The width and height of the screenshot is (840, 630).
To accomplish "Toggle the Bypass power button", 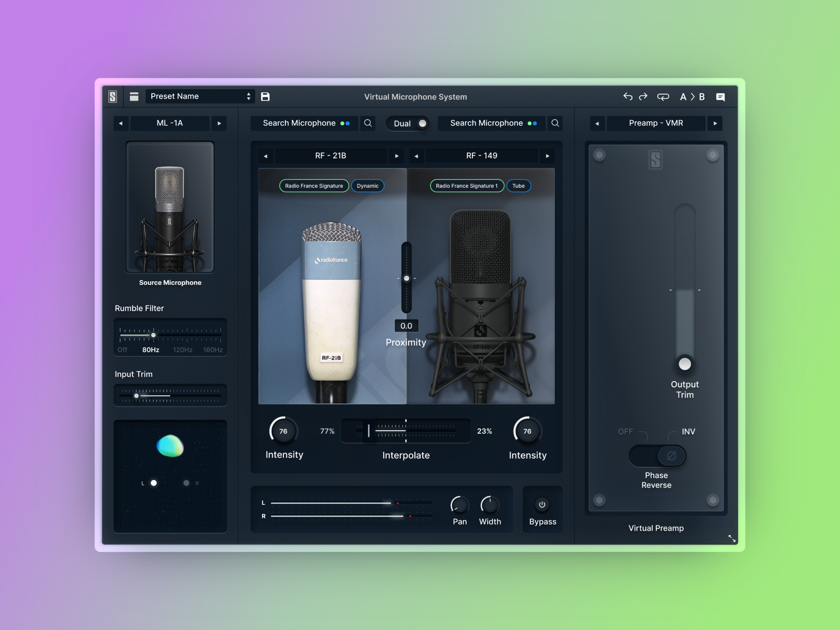I will pos(542,504).
